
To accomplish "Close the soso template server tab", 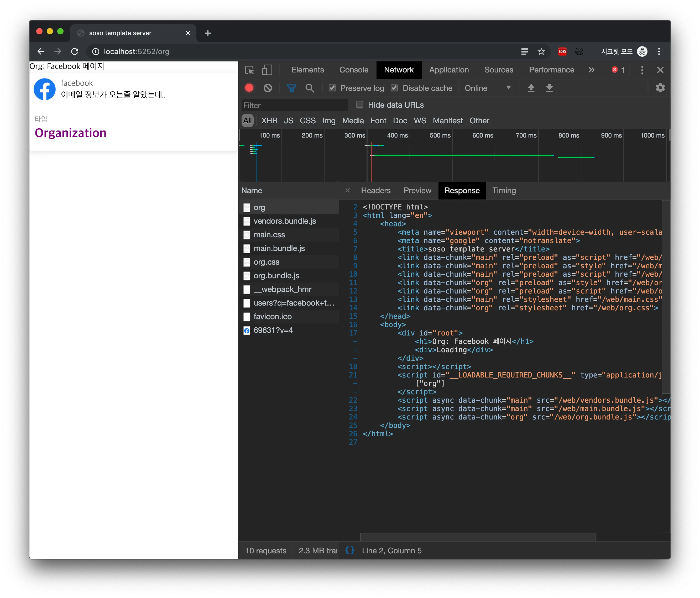I will [x=188, y=33].
